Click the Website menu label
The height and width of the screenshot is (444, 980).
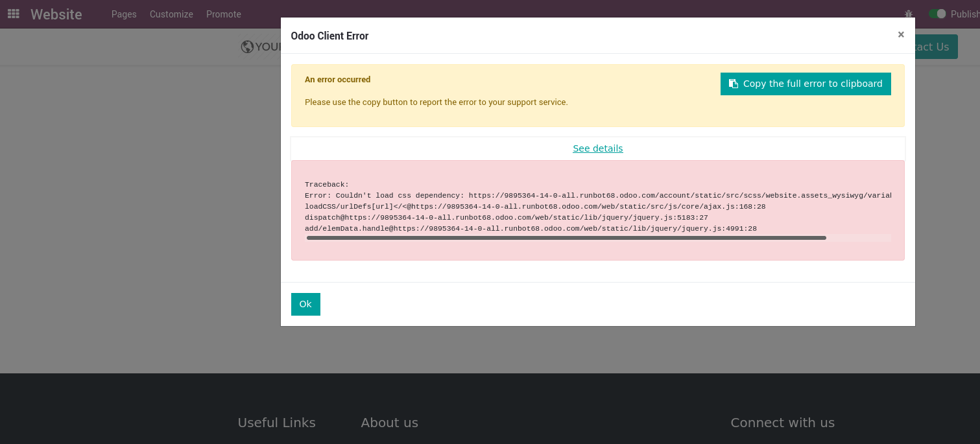(x=56, y=14)
